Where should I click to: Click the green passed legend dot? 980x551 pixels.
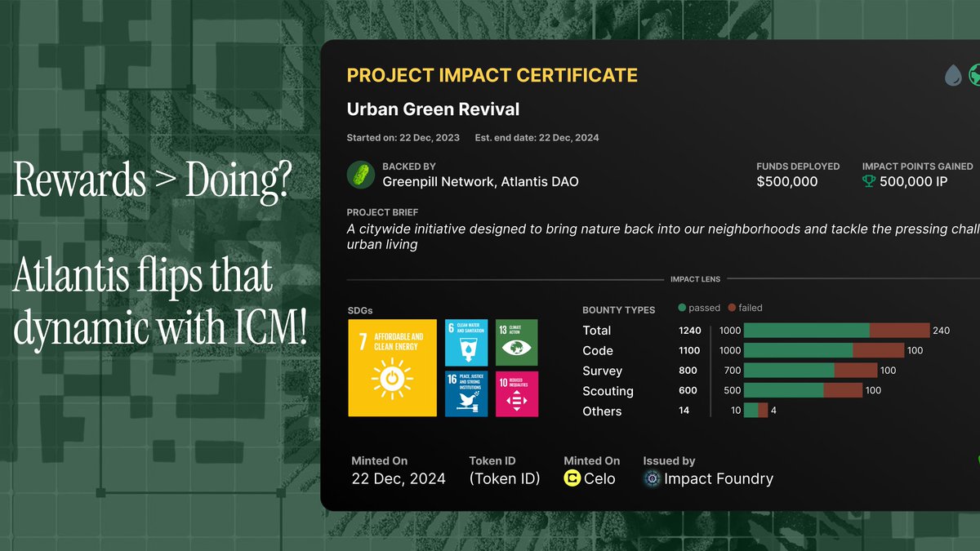(683, 308)
